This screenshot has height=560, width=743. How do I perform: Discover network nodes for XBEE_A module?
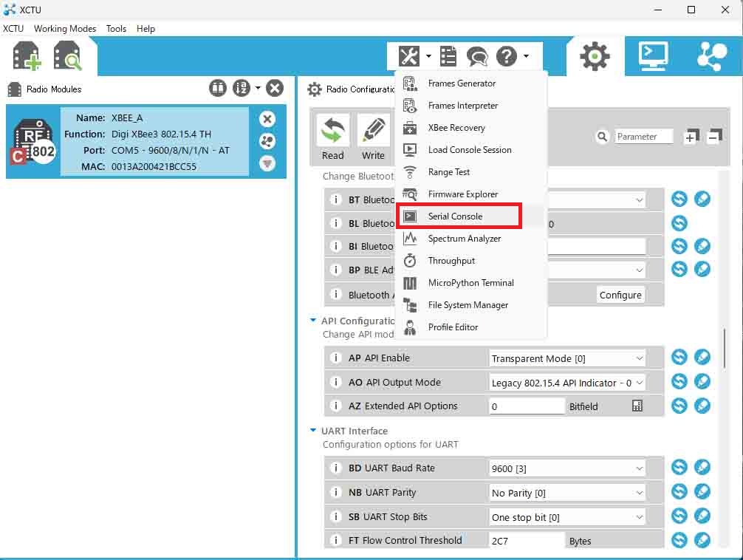tap(267, 141)
